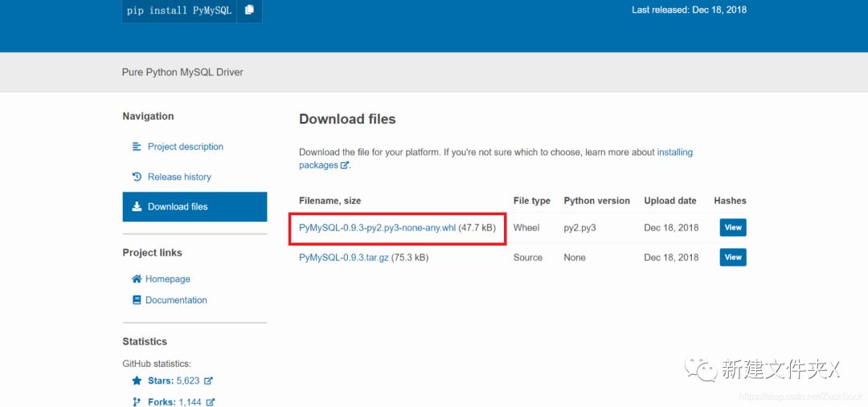Screen dimensions: 868x407
Task: Select the Download files sidebar tab
Action: (x=178, y=206)
